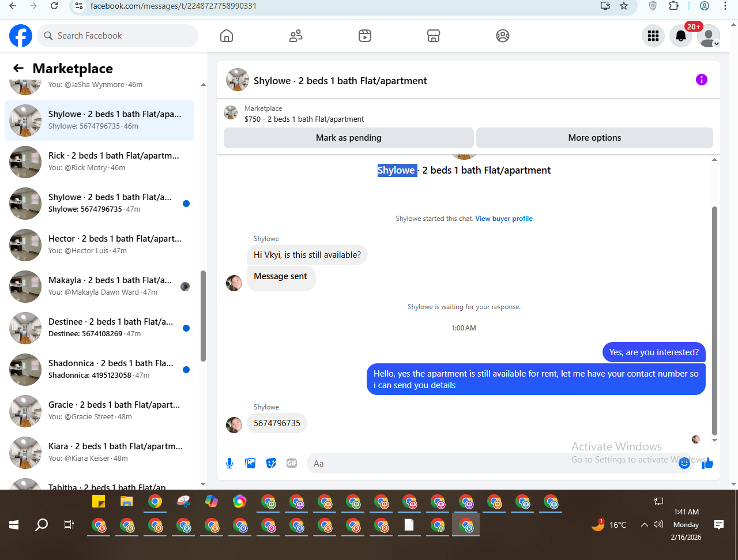Viewport: 738px width, 560px height.
Task: Open Chrome's three-dot menu
Action: 725,6
